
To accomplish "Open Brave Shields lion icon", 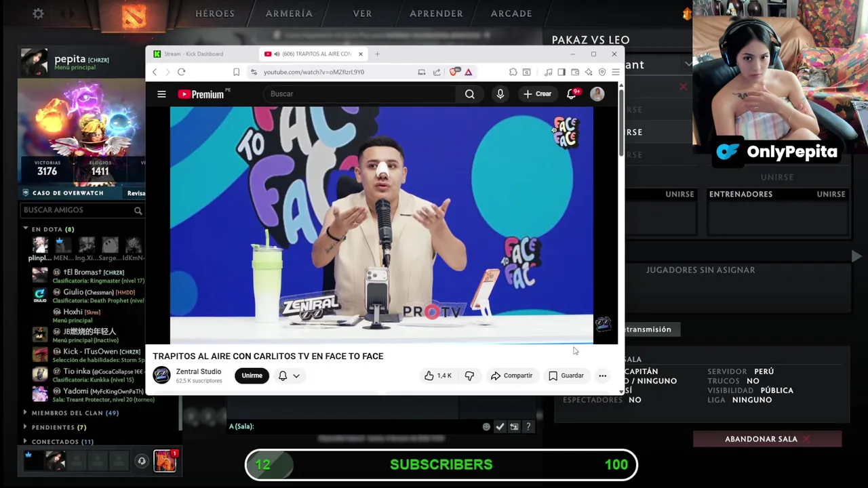I will (454, 72).
